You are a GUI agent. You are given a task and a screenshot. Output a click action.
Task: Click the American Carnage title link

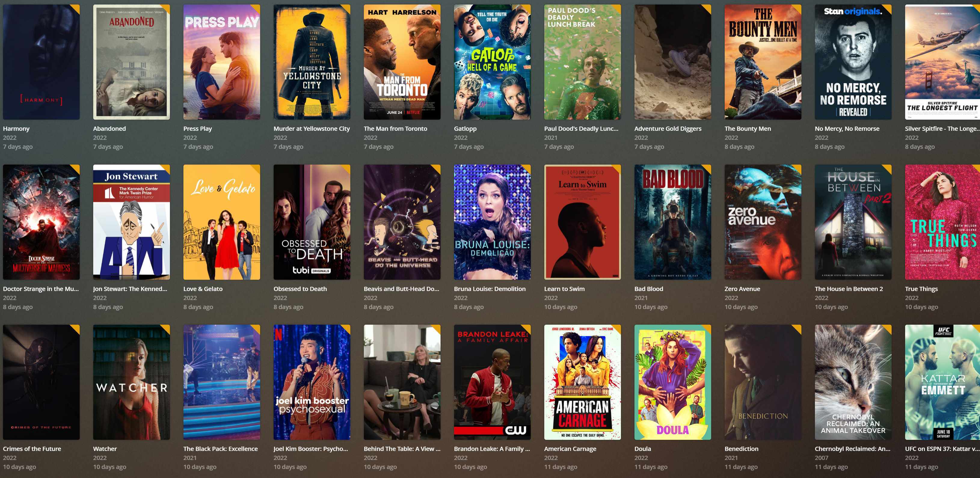pyautogui.click(x=570, y=449)
